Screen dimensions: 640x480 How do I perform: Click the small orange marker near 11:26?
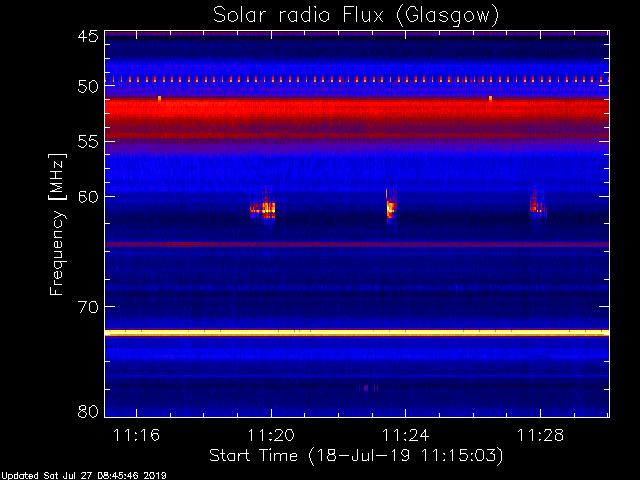490,98
